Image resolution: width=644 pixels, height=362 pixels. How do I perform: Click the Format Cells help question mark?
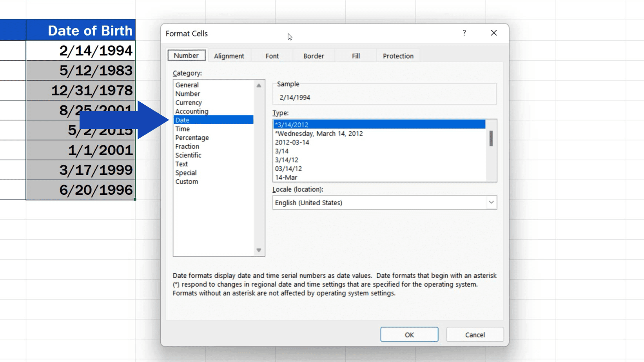[464, 33]
